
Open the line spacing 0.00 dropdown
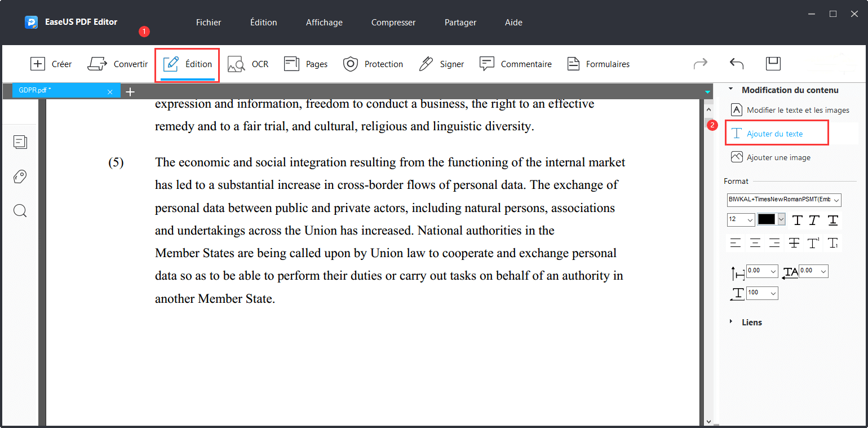[762, 271]
